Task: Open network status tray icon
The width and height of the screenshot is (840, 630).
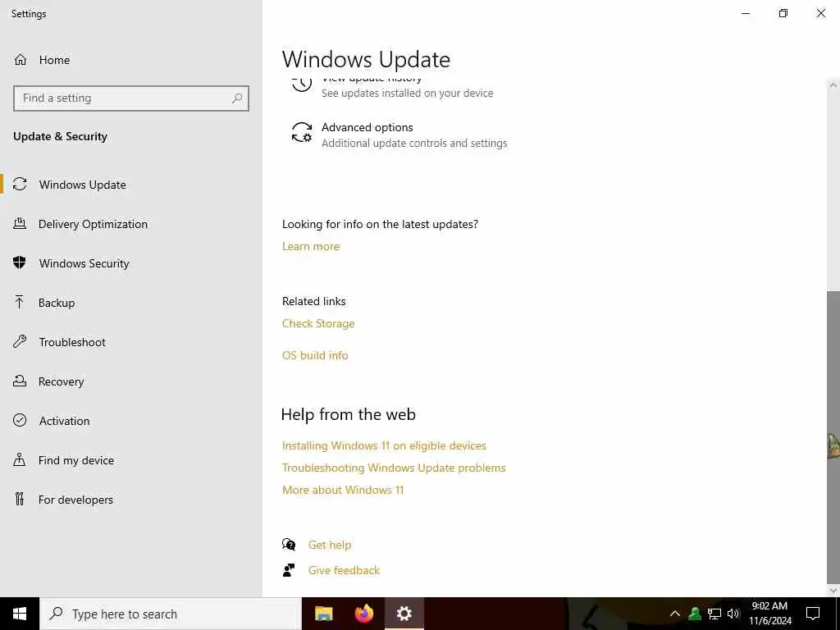Action: (x=714, y=614)
